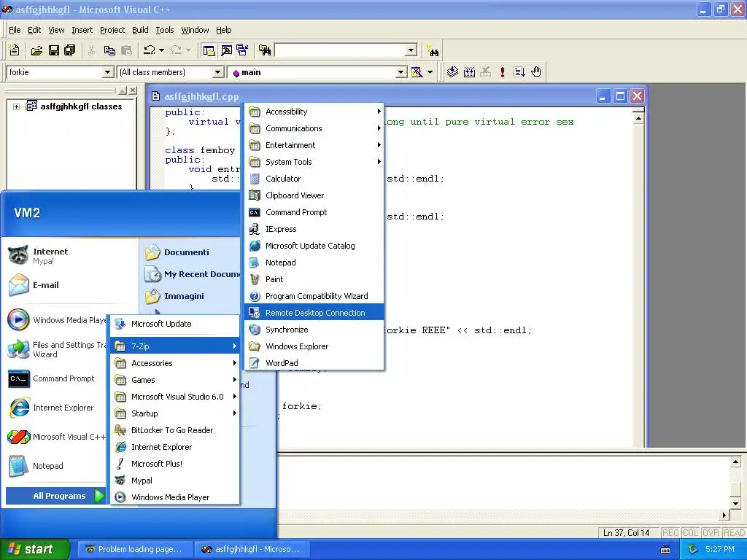Click the Go debug icon
Image resolution: width=747 pixels, height=560 pixels.
(519, 72)
